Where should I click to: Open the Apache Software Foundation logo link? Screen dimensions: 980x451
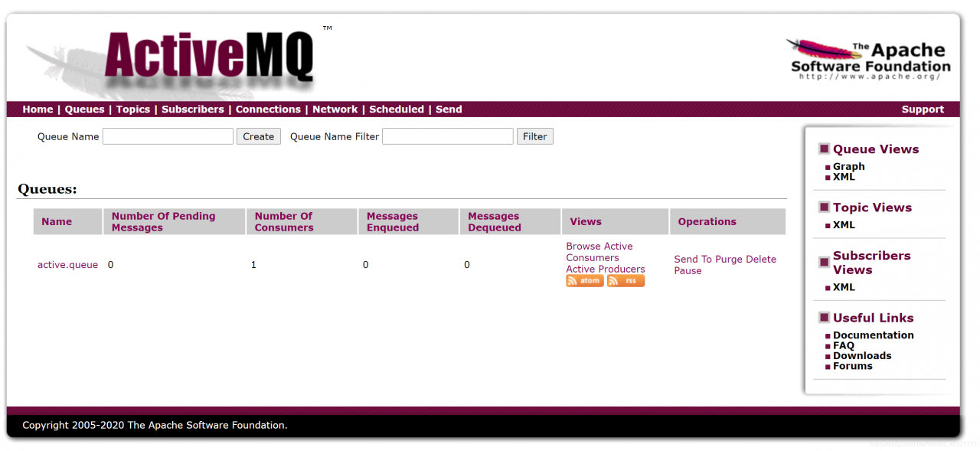coord(870,59)
